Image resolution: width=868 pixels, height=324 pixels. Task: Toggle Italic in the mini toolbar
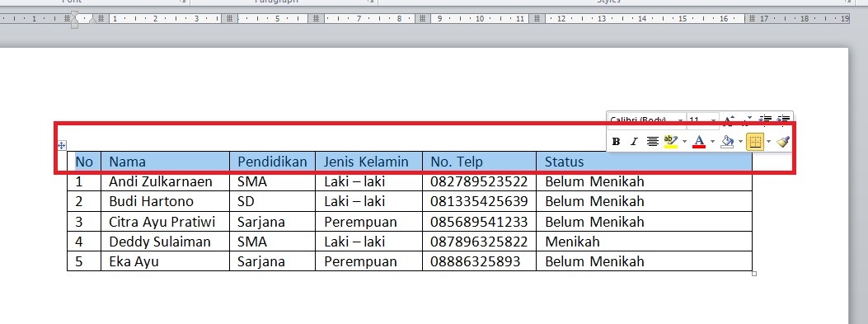(634, 142)
